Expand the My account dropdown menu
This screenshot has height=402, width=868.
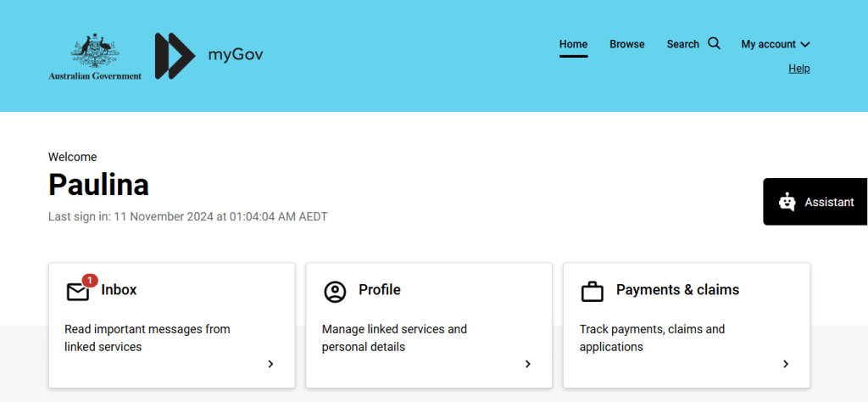tap(775, 44)
